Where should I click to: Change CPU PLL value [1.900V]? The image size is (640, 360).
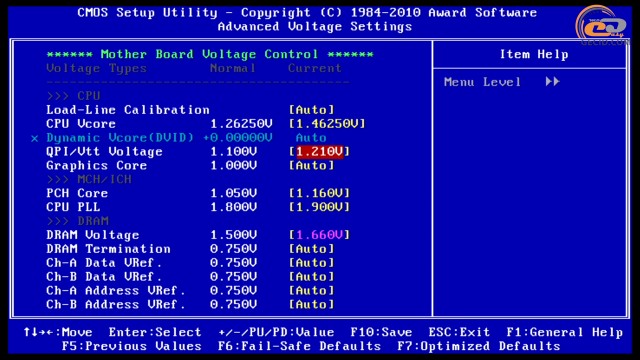coord(320,207)
